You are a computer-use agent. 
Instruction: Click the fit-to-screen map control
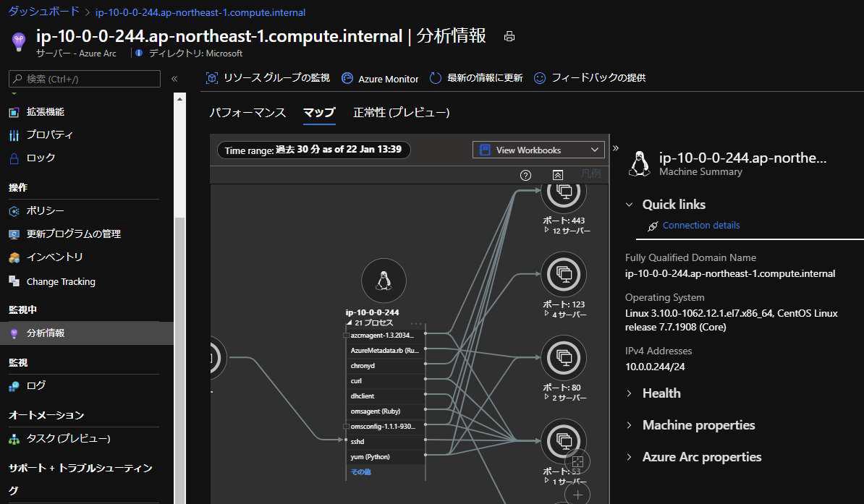pos(577,461)
